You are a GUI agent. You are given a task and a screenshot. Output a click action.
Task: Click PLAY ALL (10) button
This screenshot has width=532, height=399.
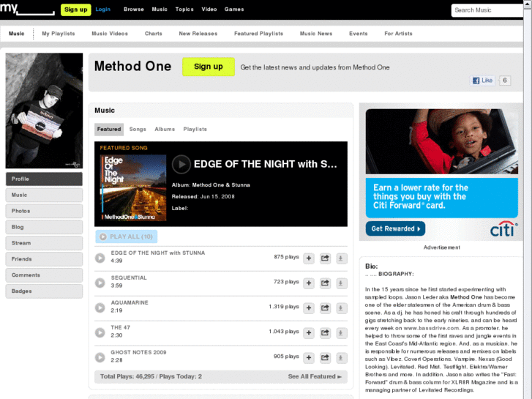(x=126, y=236)
